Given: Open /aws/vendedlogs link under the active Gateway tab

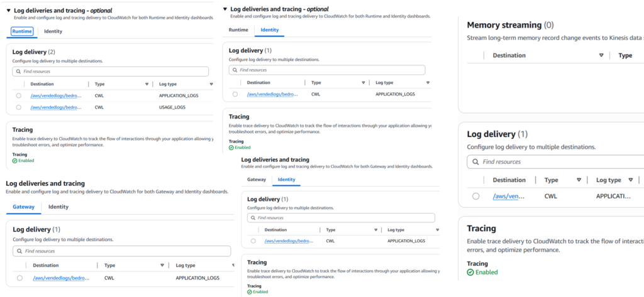Looking at the screenshot, I should [61, 278].
